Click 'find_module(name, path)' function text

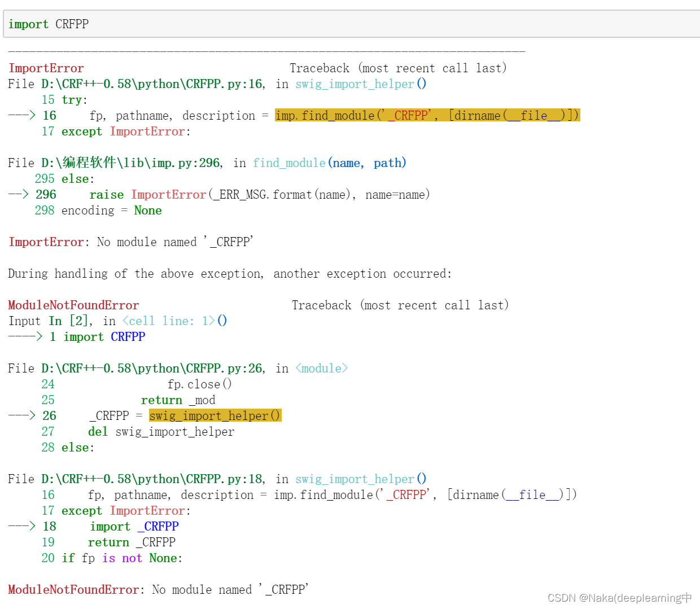click(330, 163)
